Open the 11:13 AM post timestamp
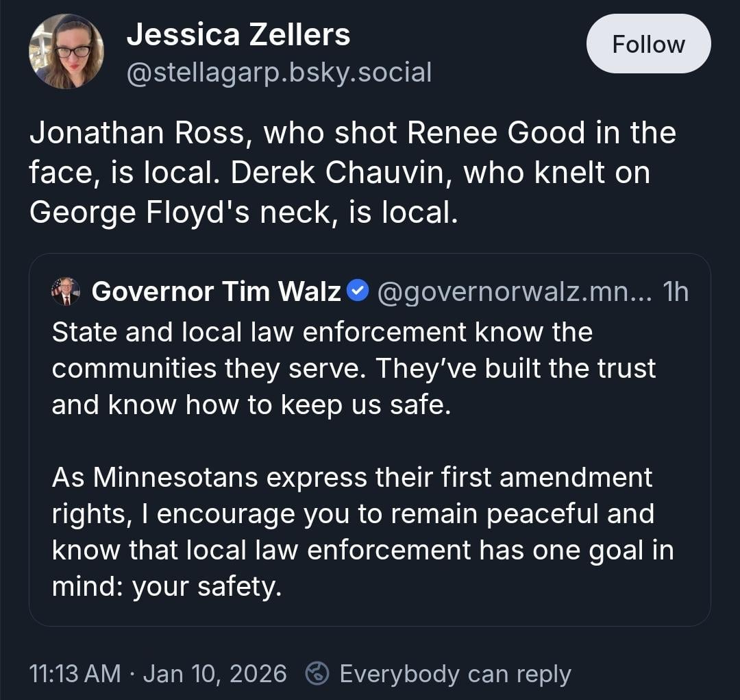 tap(75, 673)
